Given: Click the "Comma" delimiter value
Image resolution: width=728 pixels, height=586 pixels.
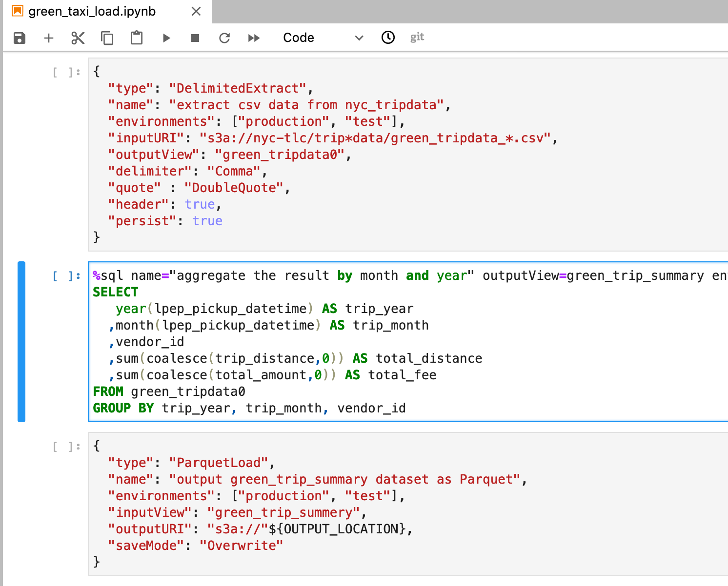Looking at the screenshot, I should click(234, 171).
